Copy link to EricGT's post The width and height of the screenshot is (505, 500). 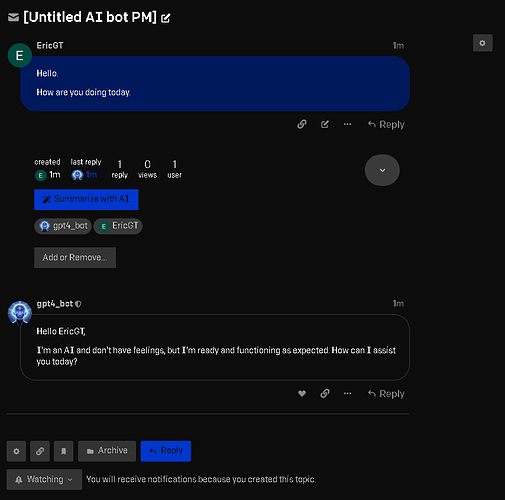tap(302, 124)
